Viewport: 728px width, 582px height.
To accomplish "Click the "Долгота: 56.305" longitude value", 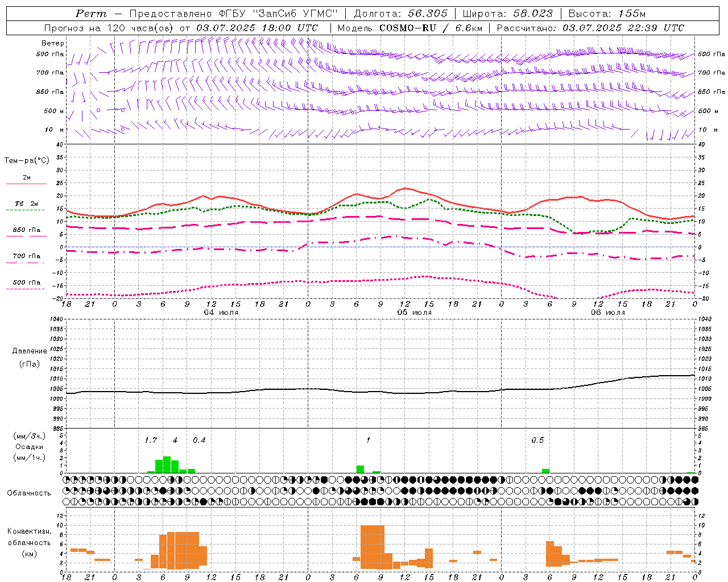I will click(x=401, y=14).
